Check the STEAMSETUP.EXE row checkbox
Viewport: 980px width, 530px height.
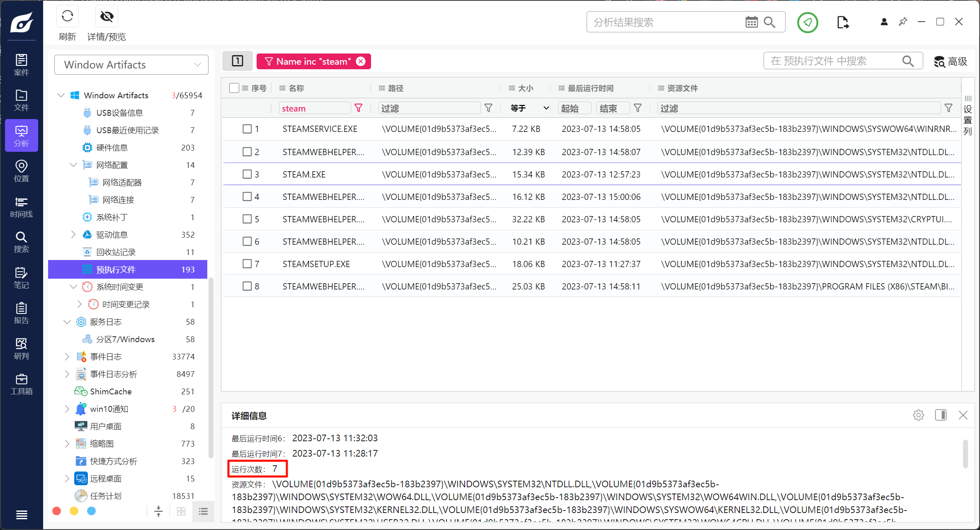click(247, 264)
